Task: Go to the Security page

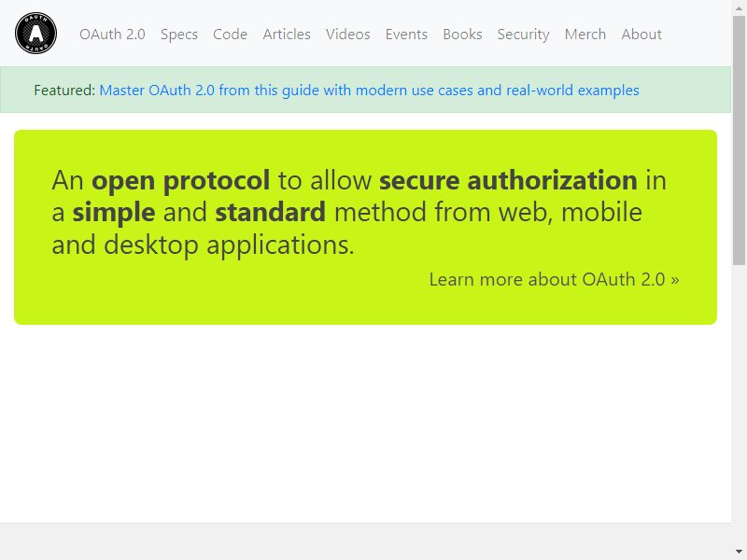Action: pyautogui.click(x=524, y=35)
